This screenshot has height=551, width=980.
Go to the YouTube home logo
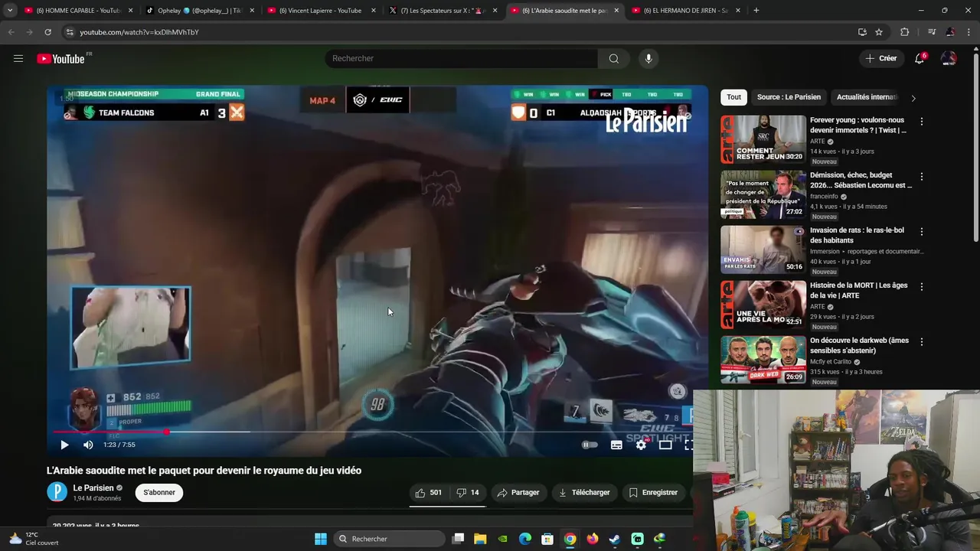pyautogui.click(x=60, y=59)
